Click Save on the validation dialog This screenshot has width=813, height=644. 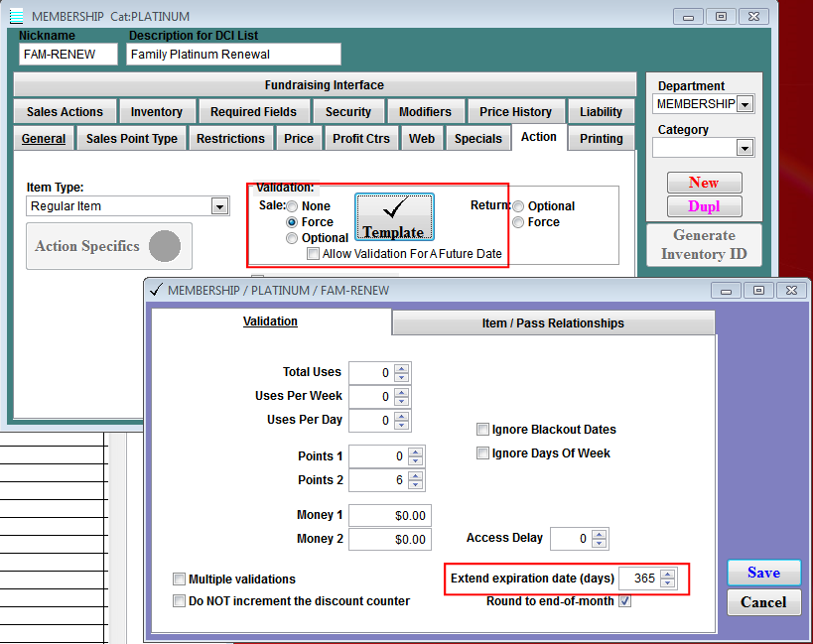pyautogui.click(x=763, y=573)
